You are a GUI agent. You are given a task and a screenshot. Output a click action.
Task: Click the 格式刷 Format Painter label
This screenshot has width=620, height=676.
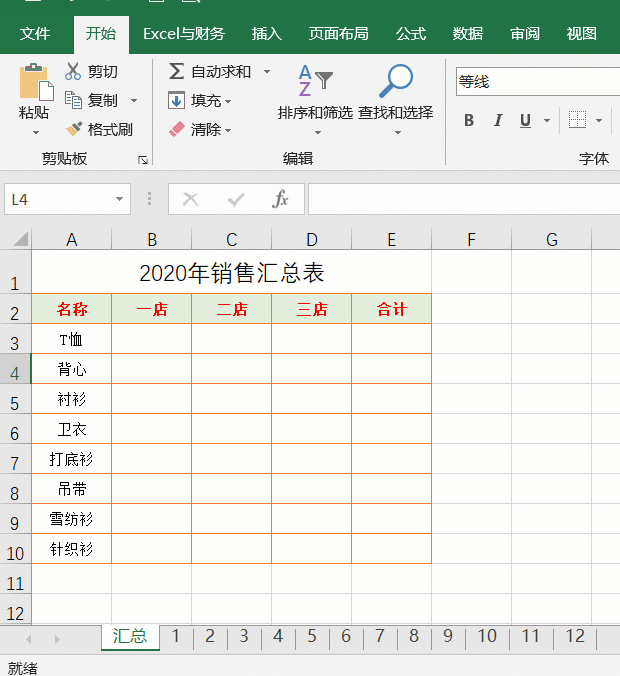click(x=110, y=129)
